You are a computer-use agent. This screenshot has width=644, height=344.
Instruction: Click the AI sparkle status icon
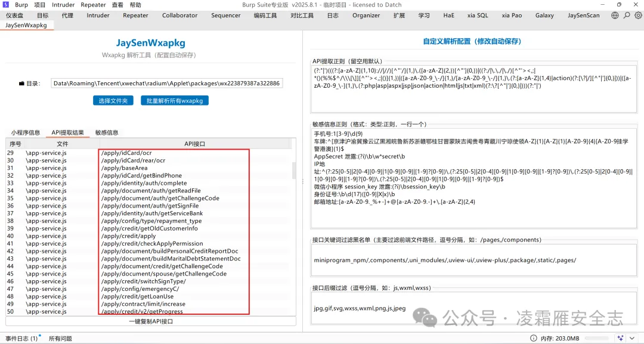620,338
